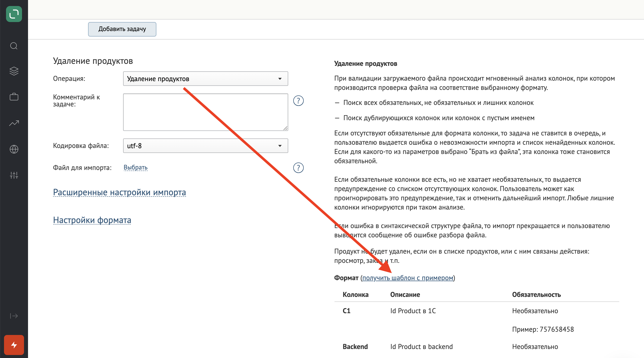
Task: Click the green app logo icon
Action: [14, 14]
